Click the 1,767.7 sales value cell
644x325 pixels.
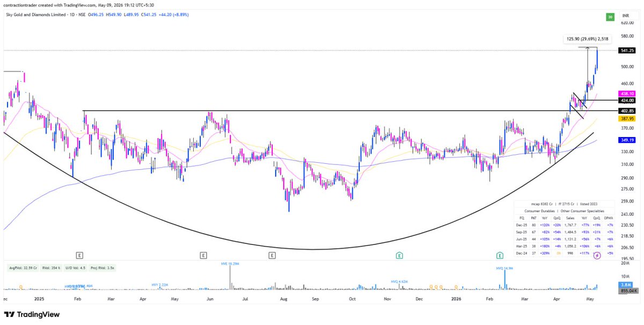tap(570, 225)
